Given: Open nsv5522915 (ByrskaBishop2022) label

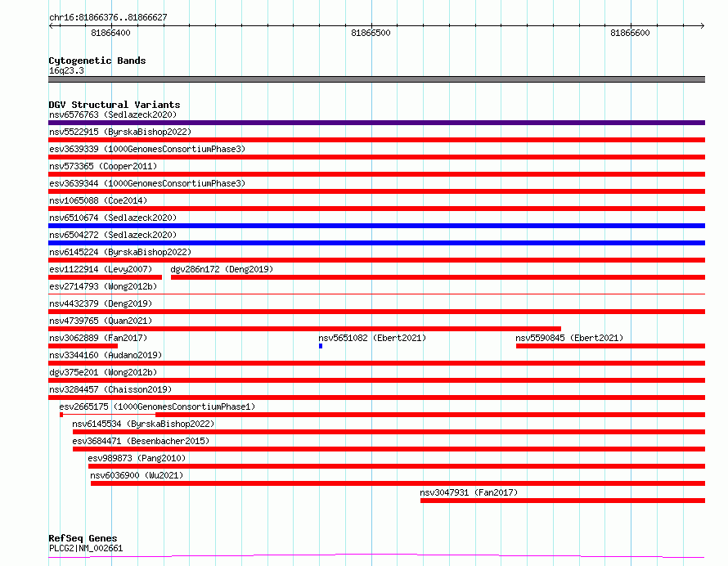Looking at the screenshot, I should pos(120,132).
